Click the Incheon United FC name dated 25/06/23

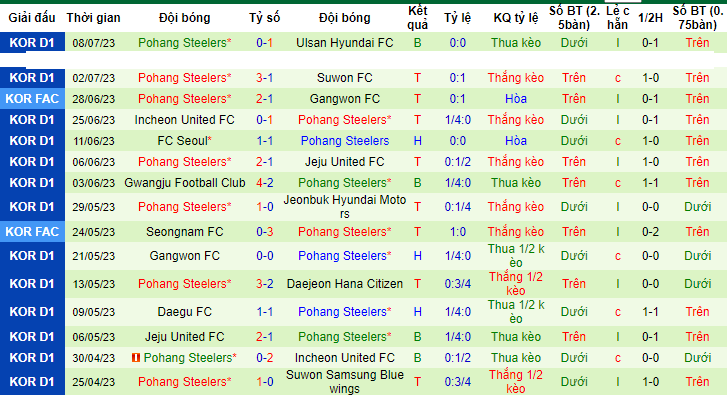[185, 120]
